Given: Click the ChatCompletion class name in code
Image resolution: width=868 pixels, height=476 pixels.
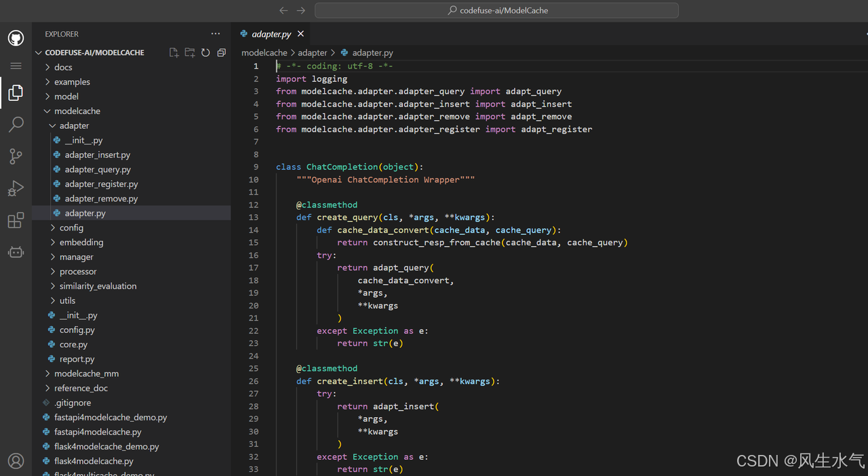Looking at the screenshot, I should click(342, 167).
